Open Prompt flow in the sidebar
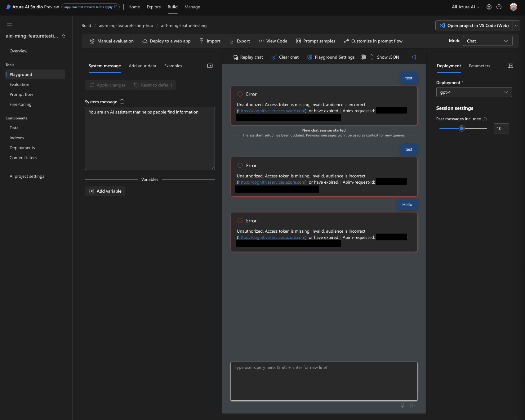Screen dimensions: 525x420 coord(21,94)
